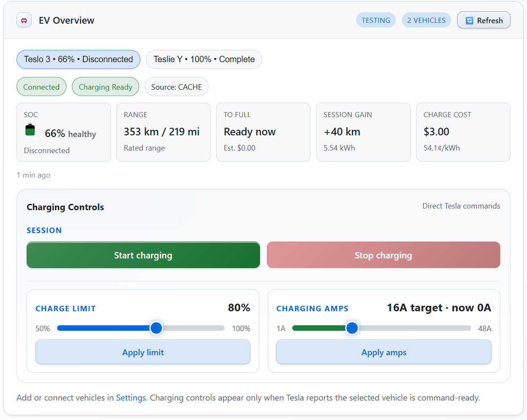Viewport: 527px width, 420px height.
Task: Click the SESSION GAIN stat card
Action: 363,132
